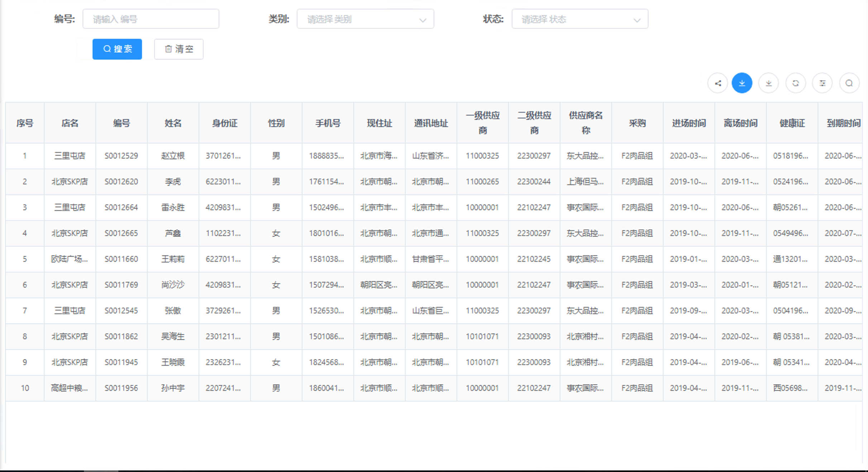Click the supplier name 事农国际 in row 3
Image resolution: width=868 pixels, height=472 pixels.
point(585,207)
